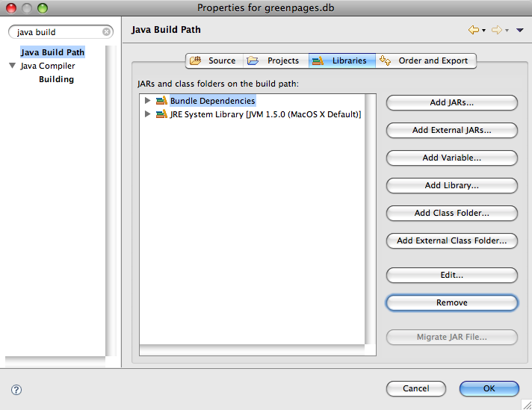
Task: Click the Add External JARs button
Action: pos(452,130)
